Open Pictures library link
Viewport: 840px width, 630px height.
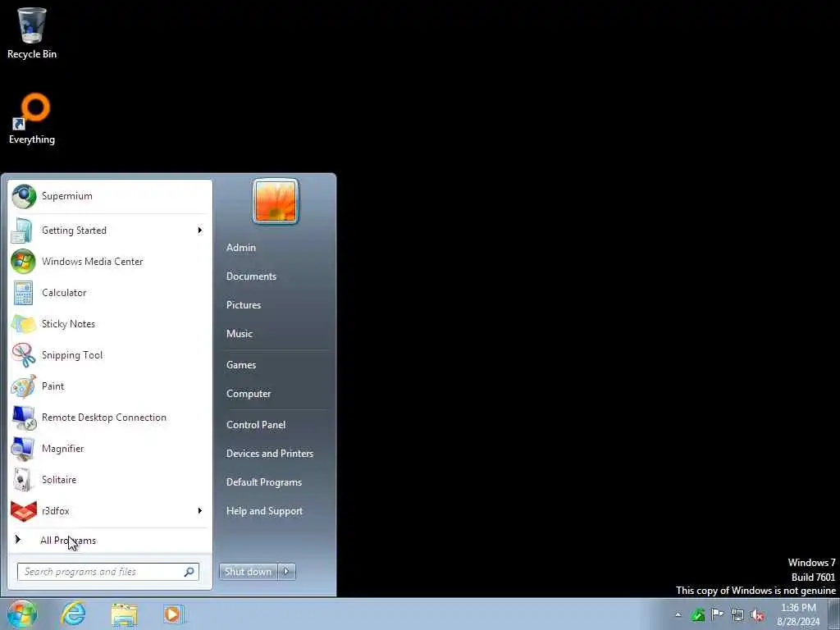244,305
